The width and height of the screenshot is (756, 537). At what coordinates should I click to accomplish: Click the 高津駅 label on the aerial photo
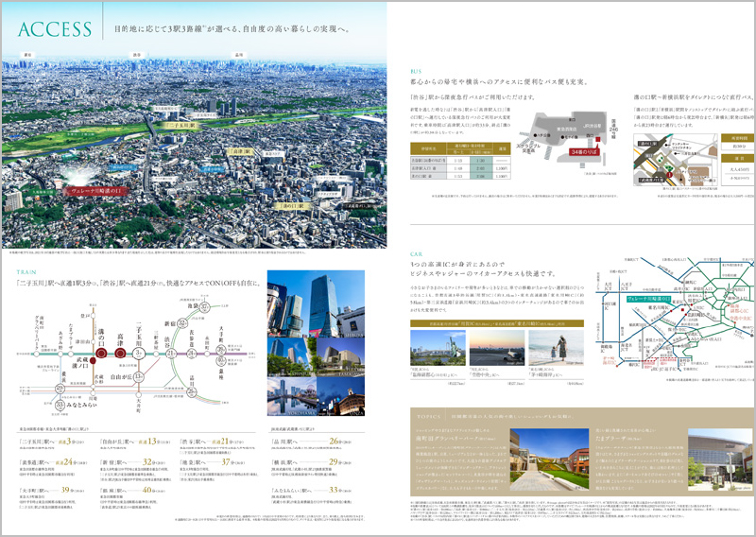pos(240,151)
